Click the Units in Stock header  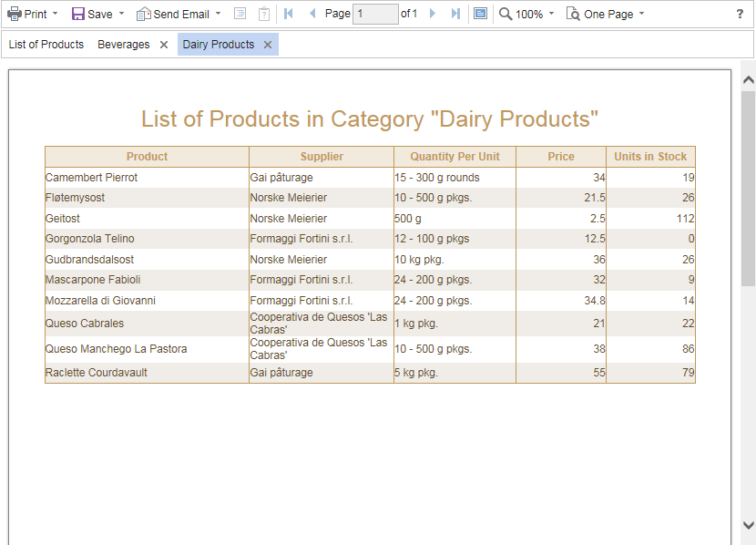point(650,157)
